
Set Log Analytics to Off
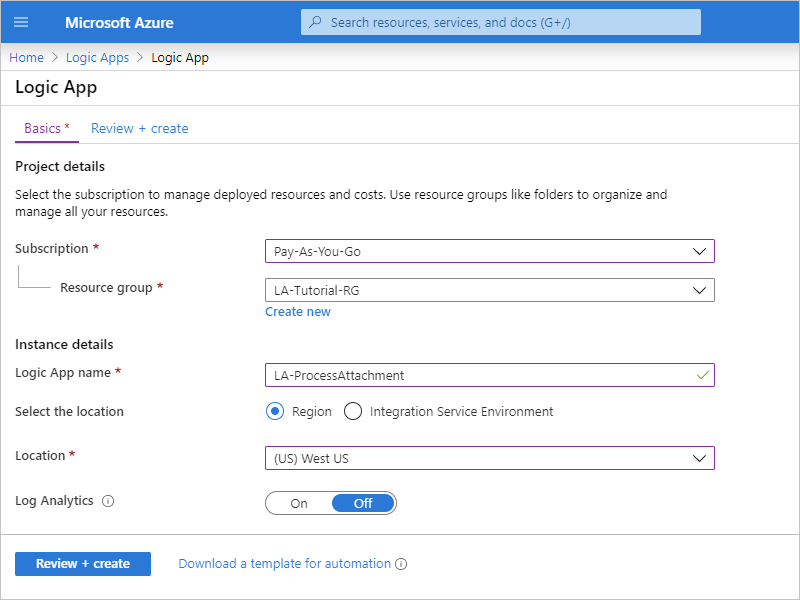[363, 503]
